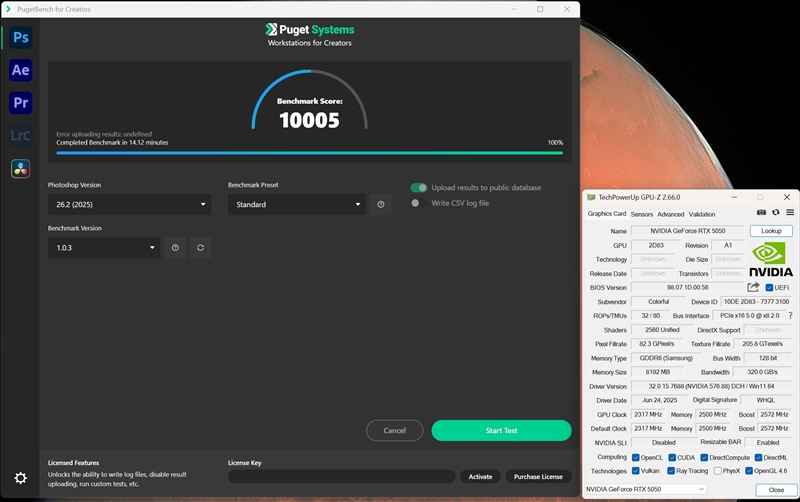Viewport: 800px width, 502px height.
Task: Click the Error uploading results message
Action: (104, 134)
